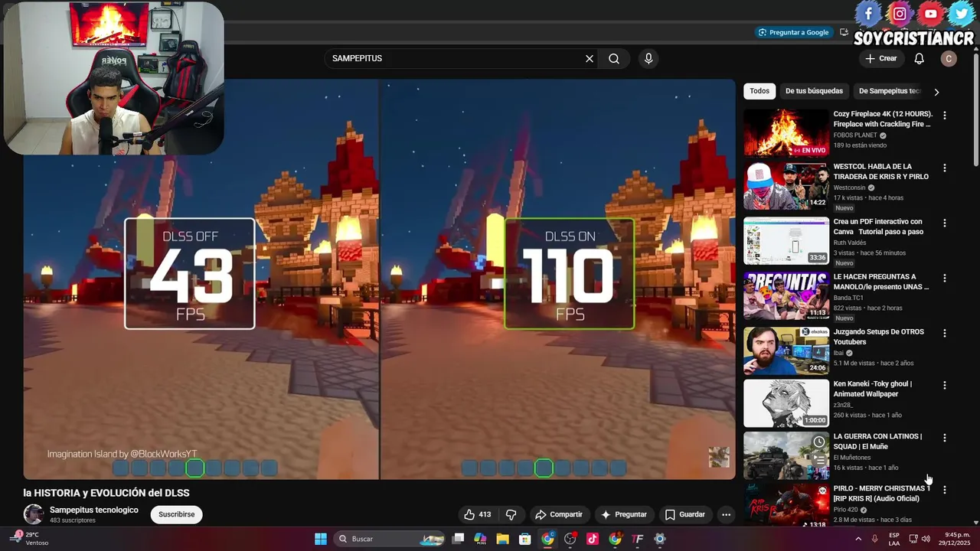Image resolution: width=980 pixels, height=551 pixels.
Task: Open options for PIRLO MERRY CHRISTMAS video
Action: tap(944, 490)
